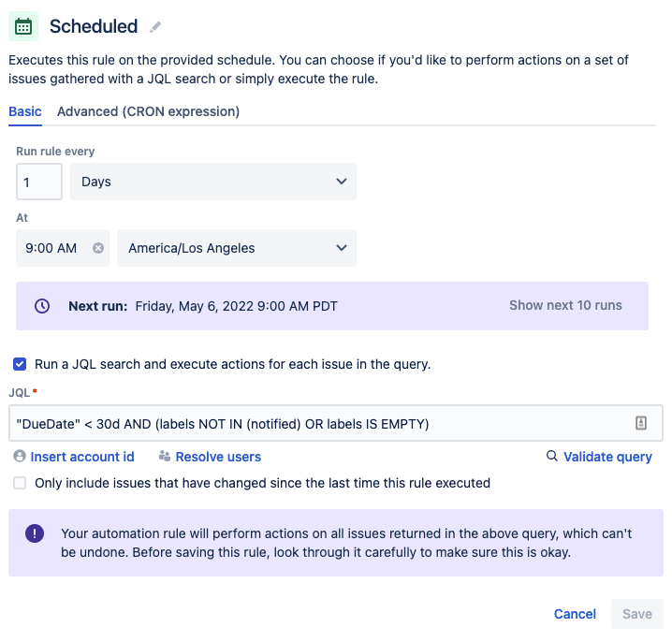Click the JQL syntax help icon

coord(641,423)
